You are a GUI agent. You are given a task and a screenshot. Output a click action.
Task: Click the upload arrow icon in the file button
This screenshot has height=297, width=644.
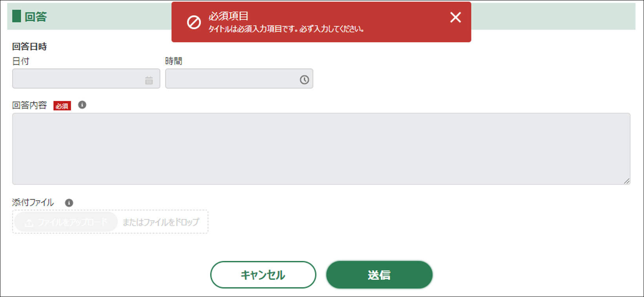tap(29, 223)
